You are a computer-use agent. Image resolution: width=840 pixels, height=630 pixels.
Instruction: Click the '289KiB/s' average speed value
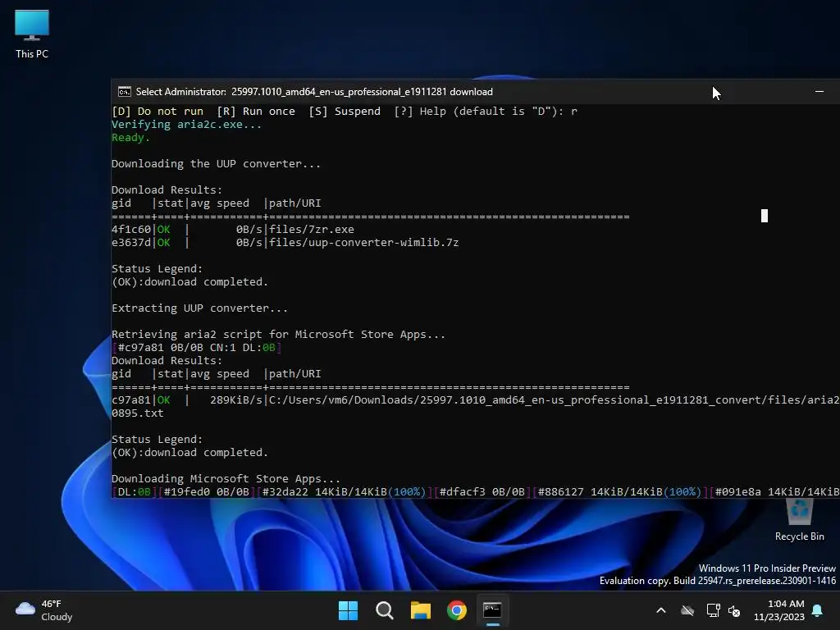236,400
